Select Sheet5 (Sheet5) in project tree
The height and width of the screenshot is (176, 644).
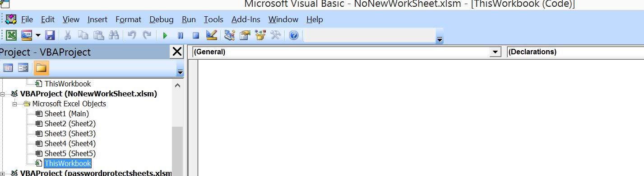click(x=70, y=153)
